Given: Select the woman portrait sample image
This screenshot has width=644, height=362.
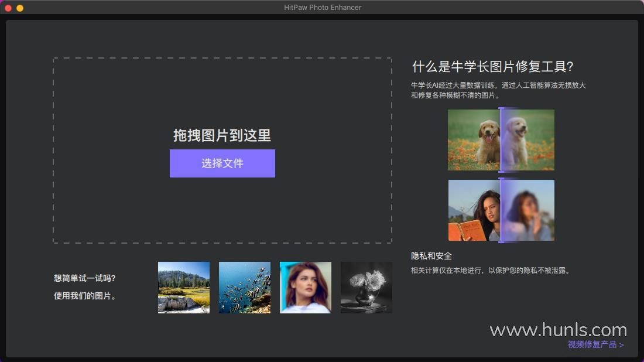Looking at the screenshot, I should tap(306, 288).
